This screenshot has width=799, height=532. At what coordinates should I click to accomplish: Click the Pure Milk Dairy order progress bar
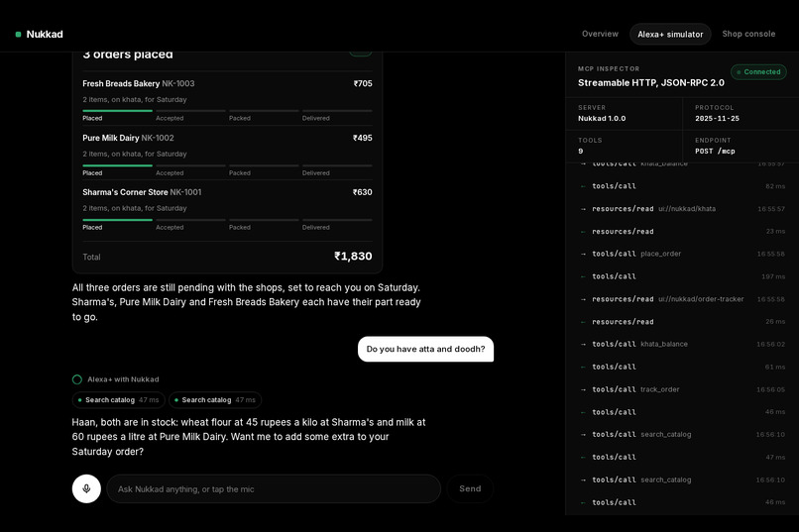click(227, 165)
